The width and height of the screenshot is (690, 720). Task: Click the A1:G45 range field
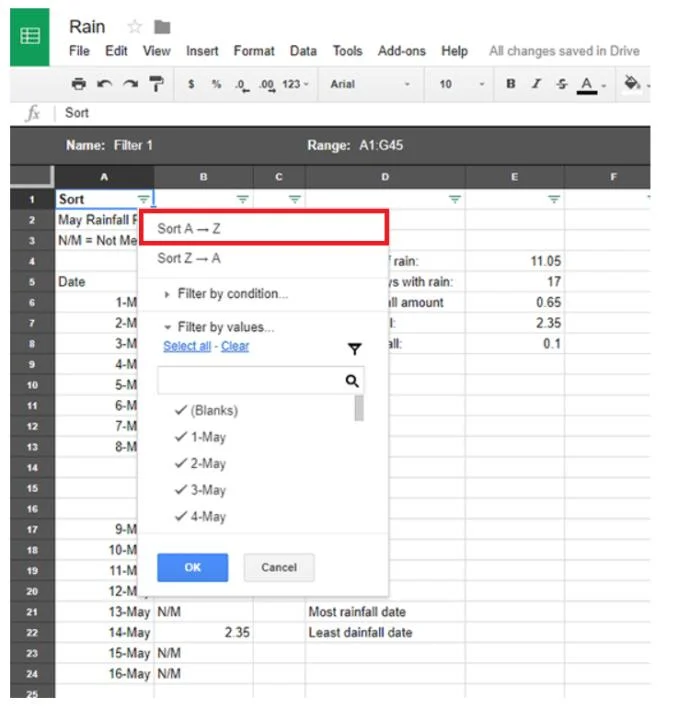(381, 145)
